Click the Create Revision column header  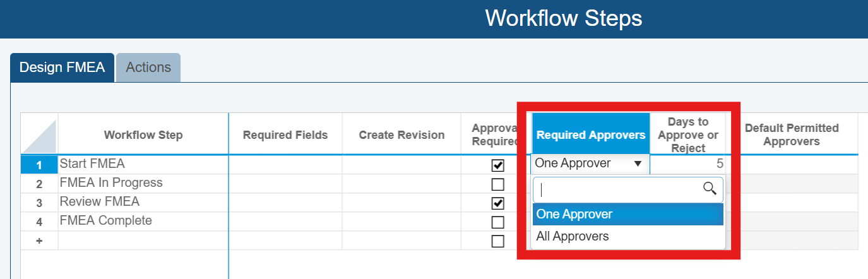click(x=401, y=134)
